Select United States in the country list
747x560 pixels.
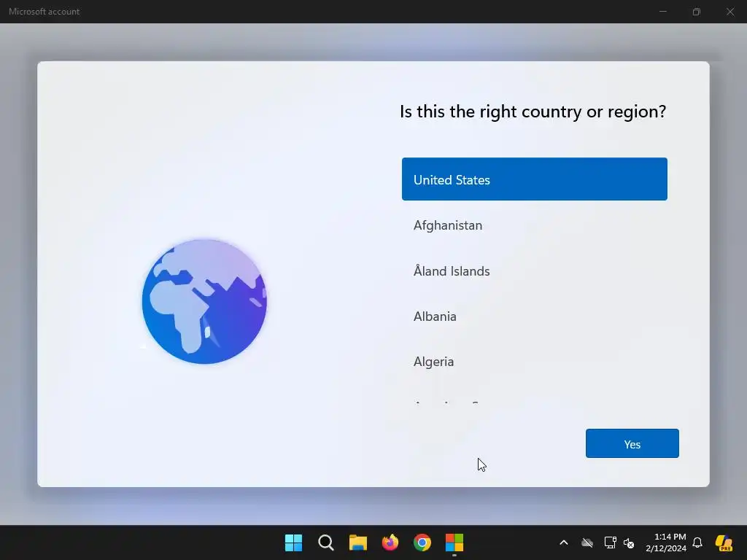[x=534, y=179]
